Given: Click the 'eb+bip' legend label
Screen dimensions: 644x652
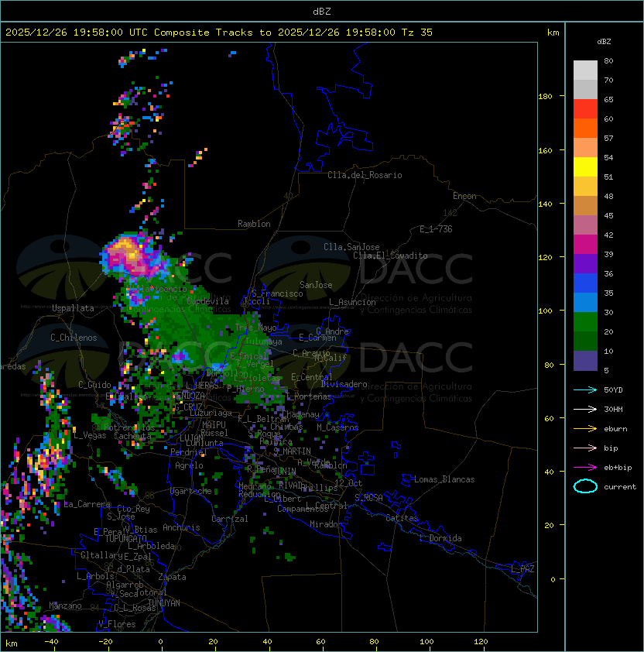Looking at the screenshot, I should 618,468.
